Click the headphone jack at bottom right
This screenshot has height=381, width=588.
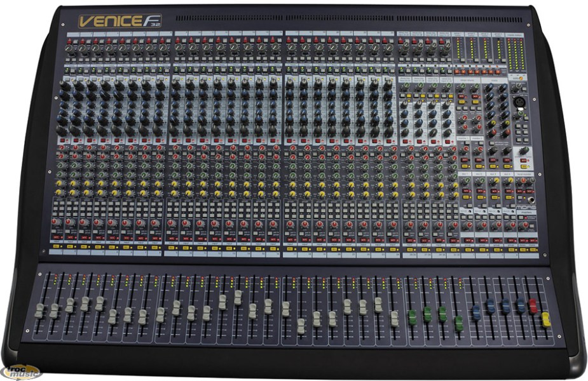[531, 201]
